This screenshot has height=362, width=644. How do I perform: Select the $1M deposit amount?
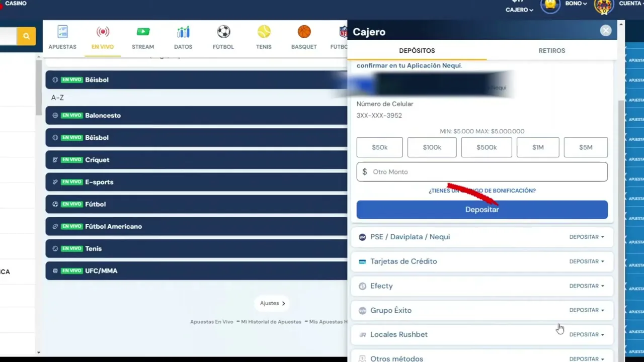[x=538, y=147]
